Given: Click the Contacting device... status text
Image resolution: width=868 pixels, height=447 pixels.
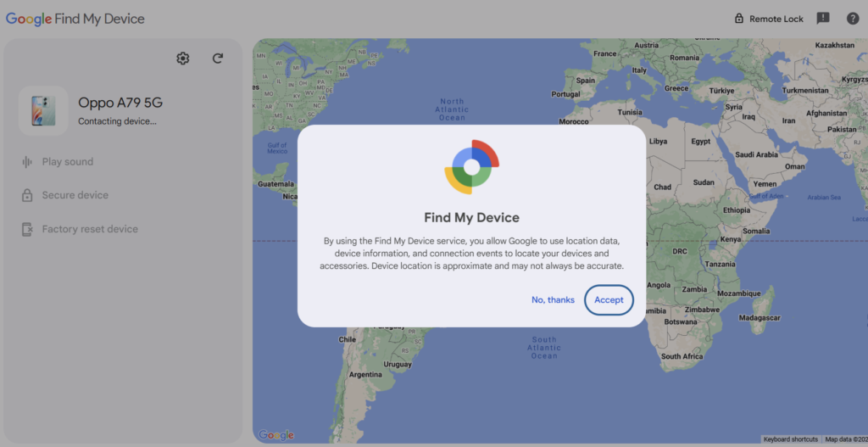Looking at the screenshot, I should pos(117,121).
